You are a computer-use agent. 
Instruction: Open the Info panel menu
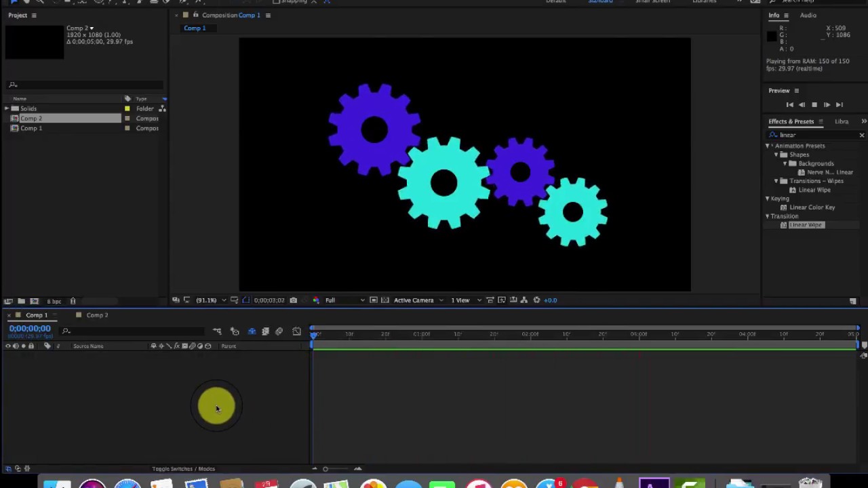pyautogui.click(x=786, y=15)
